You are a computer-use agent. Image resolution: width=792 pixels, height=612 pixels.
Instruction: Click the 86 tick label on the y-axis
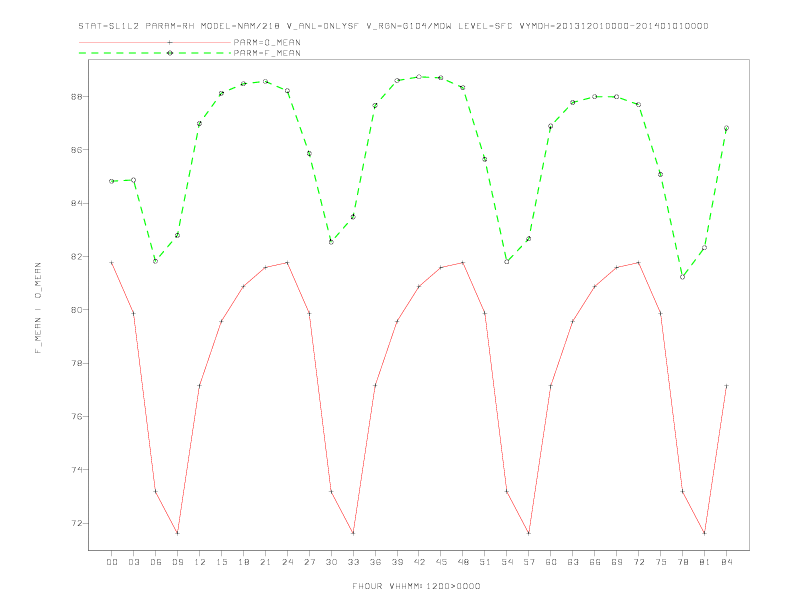76,150
